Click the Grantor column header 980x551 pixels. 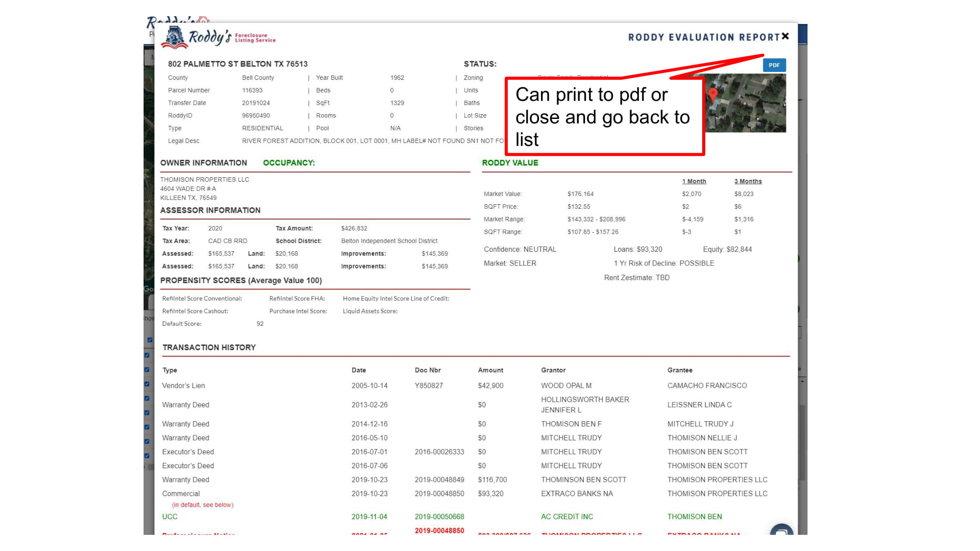(553, 371)
